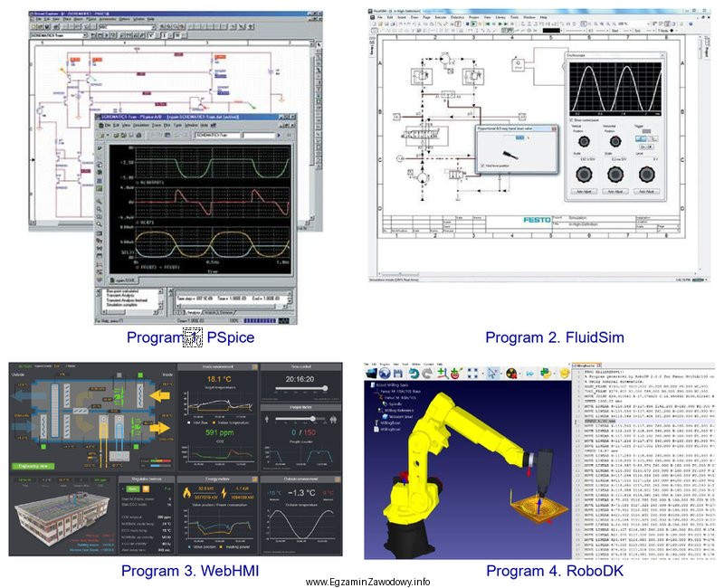The width and height of the screenshot is (724, 588).
Task: Click the green Engineering view button in WebHMI
Action: (33, 466)
